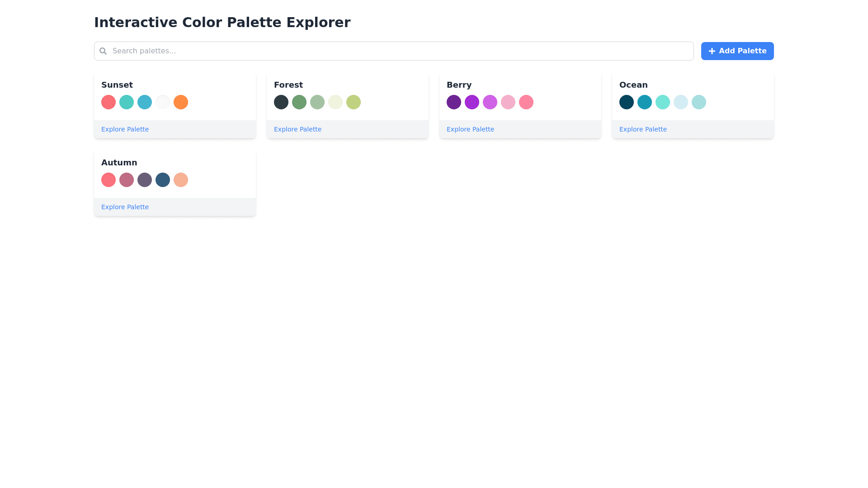Open Explore Palette link under Forest

click(297, 129)
